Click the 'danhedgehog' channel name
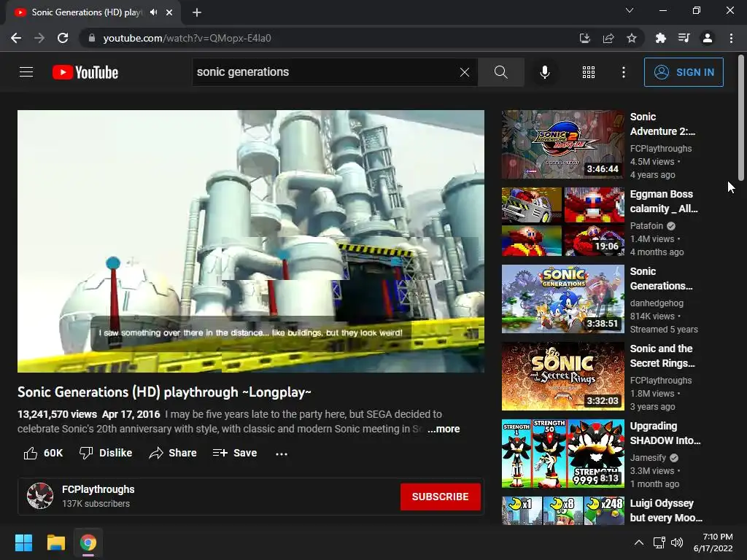 657,303
